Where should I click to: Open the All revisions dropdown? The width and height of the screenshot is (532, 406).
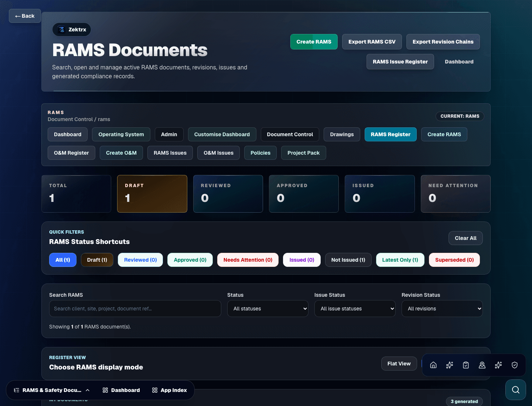(x=442, y=309)
